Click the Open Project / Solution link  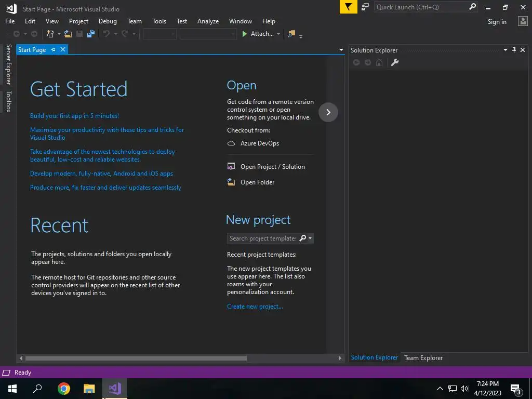pyautogui.click(x=272, y=167)
